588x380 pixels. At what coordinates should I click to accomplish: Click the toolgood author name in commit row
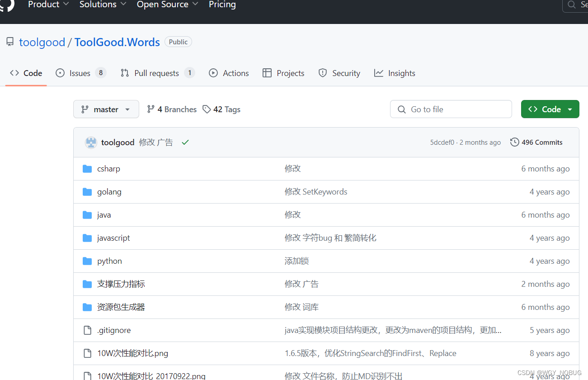coord(118,142)
